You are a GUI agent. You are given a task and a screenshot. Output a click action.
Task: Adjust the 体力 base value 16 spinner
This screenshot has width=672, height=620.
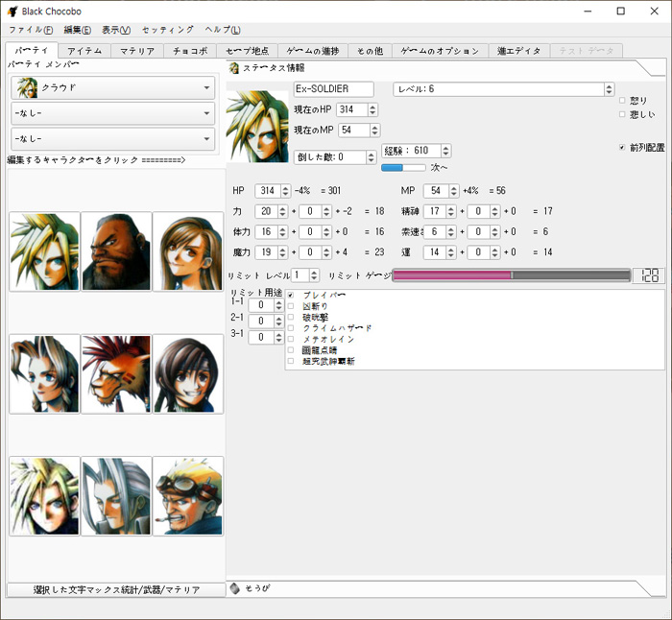click(x=272, y=232)
